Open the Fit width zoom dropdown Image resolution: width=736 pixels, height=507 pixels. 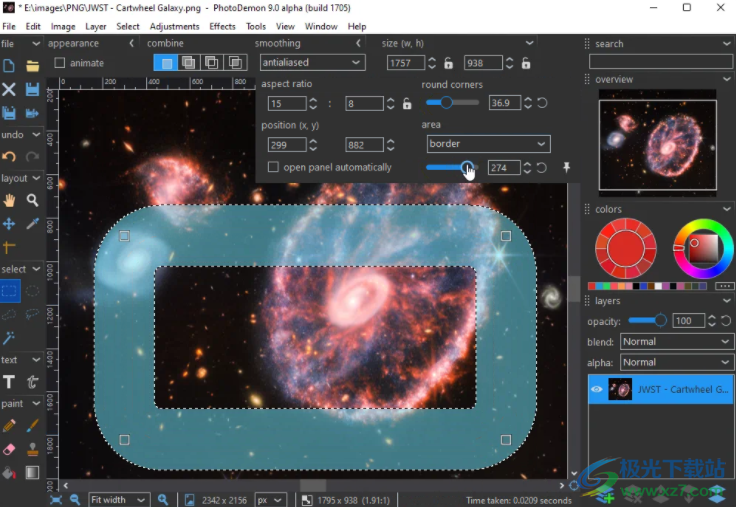(119, 500)
